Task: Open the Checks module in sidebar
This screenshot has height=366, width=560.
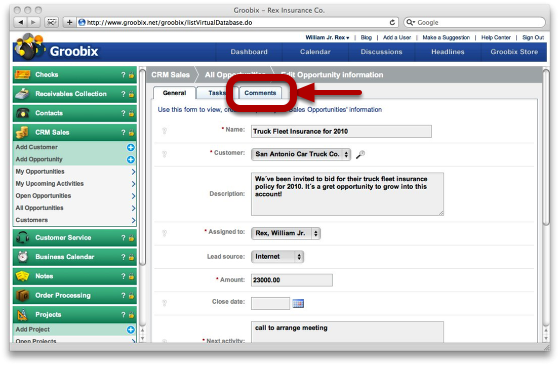Action: click(x=75, y=75)
